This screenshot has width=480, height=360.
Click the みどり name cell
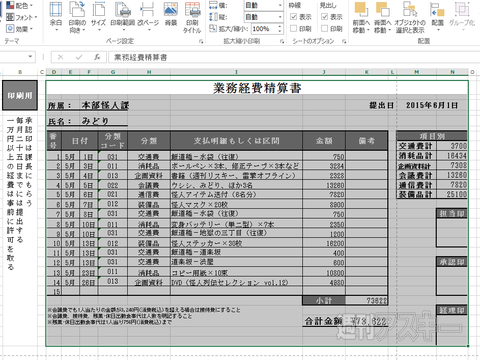(95, 121)
